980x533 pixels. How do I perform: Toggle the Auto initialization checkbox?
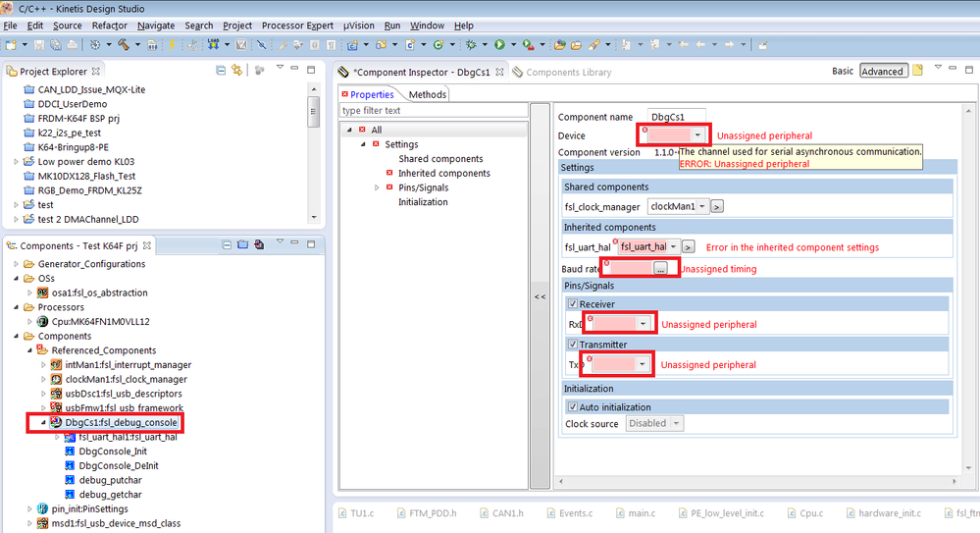[x=573, y=406]
